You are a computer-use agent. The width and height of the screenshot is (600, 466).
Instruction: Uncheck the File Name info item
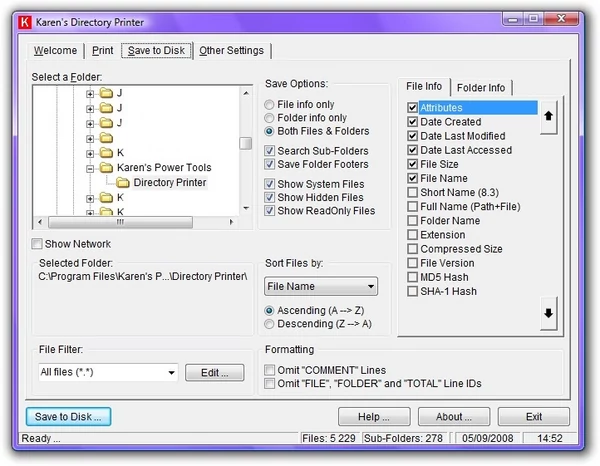pyautogui.click(x=412, y=178)
